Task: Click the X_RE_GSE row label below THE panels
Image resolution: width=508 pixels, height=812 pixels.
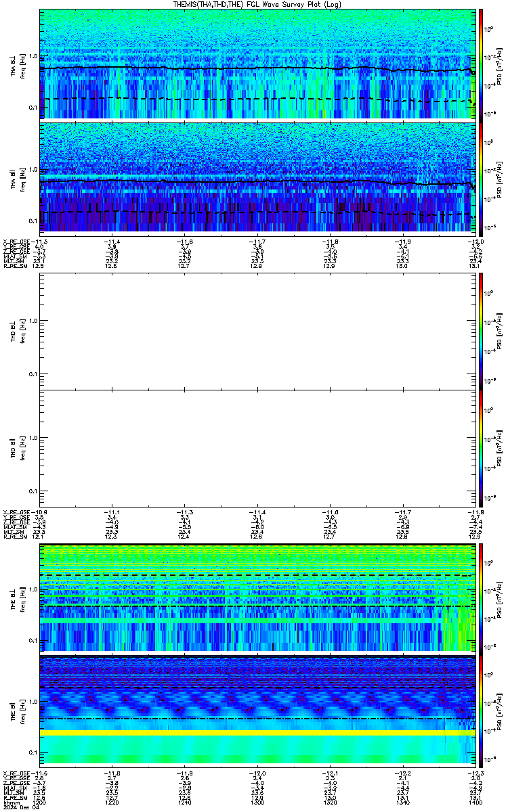Action: point(16,774)
